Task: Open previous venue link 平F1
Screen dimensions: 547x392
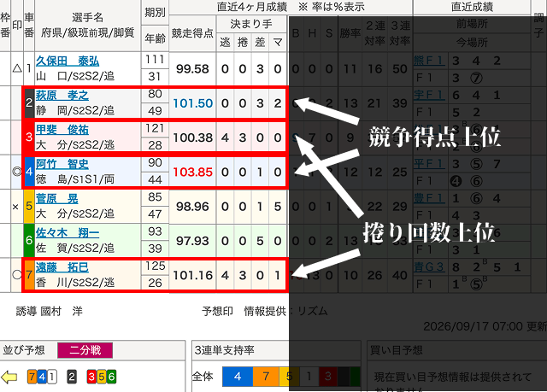Action: tap(429, 163)
